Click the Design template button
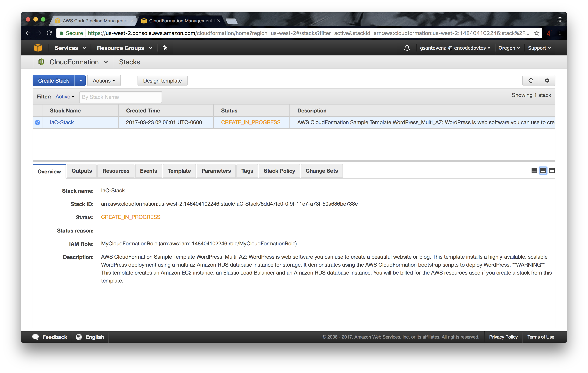 [x=162, y=80]
